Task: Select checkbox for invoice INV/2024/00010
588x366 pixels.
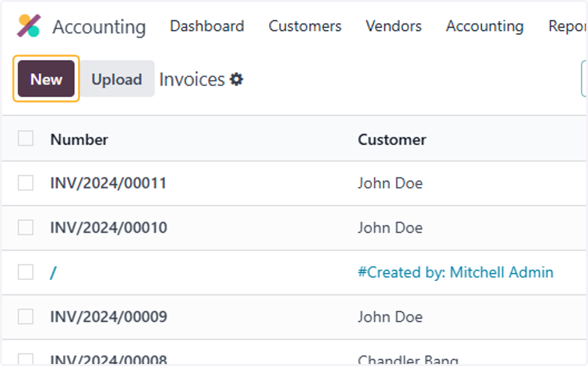Action: [x=25, y=228]
